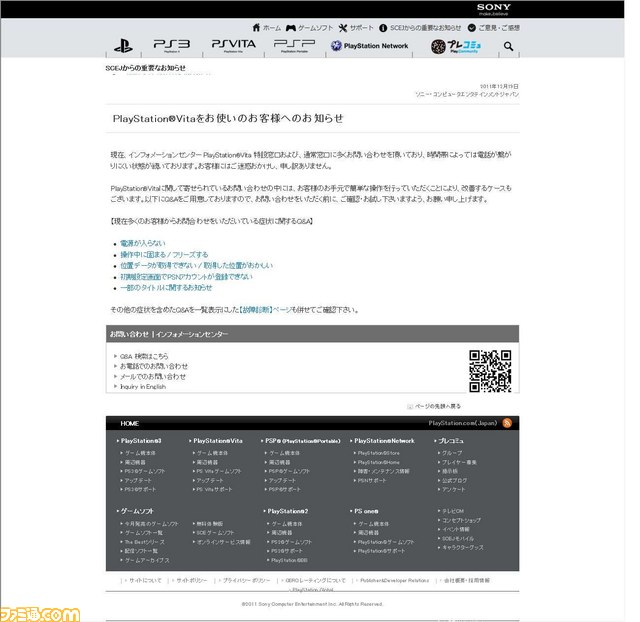This screenshot has height=622, width=640.
Task: Open the サイトについて bottom link
Action: (x=145, y=580)
